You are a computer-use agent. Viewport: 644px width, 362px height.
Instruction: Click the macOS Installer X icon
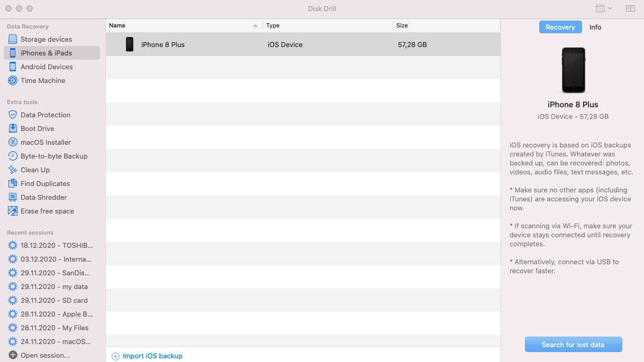point(13,142)
